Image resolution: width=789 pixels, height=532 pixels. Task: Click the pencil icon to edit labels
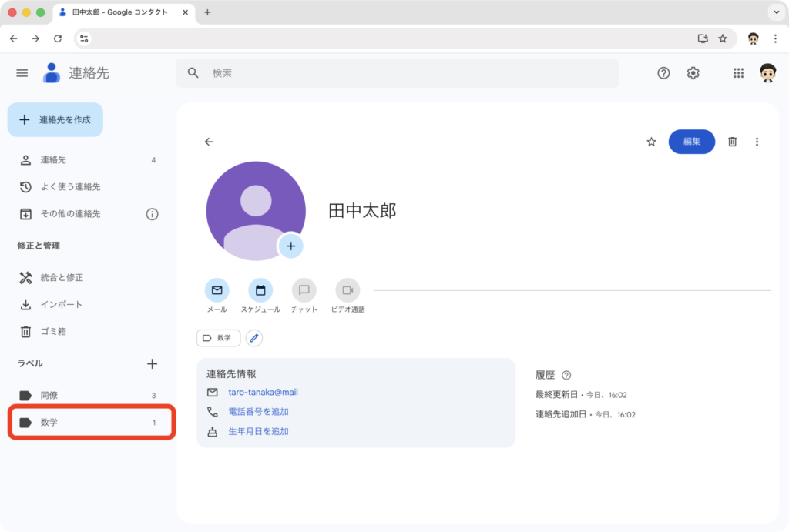[x=254, y=338]
